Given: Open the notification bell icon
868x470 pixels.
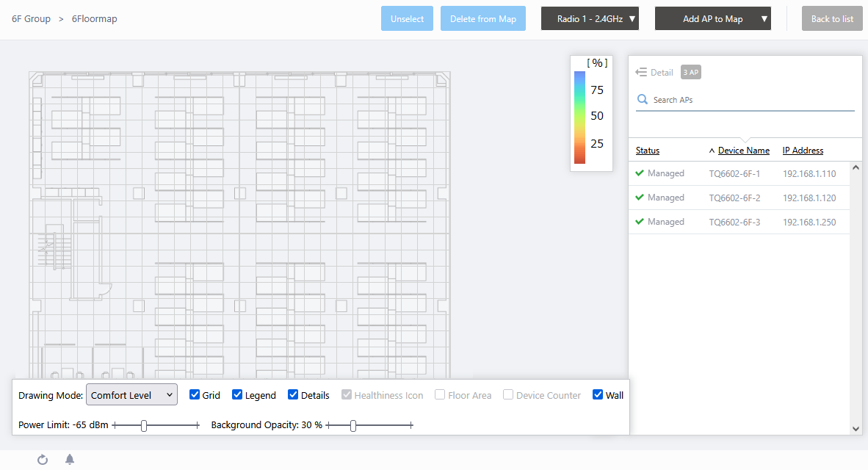Looking at the screenshot, I should pos(70,460).
